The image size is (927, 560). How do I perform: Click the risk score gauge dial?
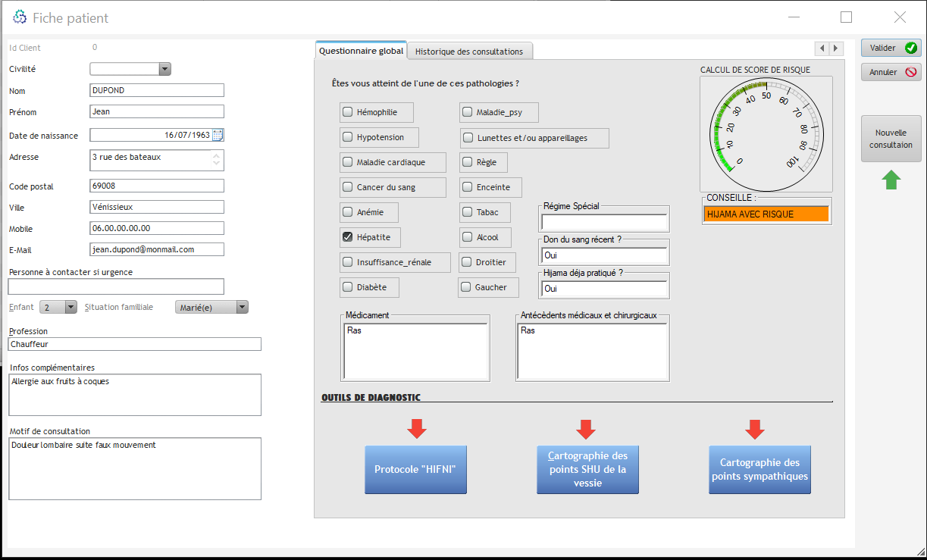tap(765, 133)
